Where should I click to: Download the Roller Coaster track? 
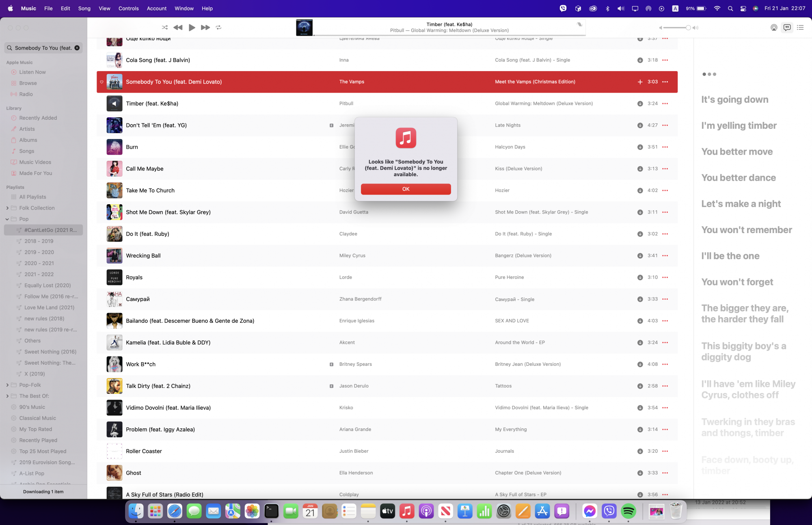click(x=640, y=451)
